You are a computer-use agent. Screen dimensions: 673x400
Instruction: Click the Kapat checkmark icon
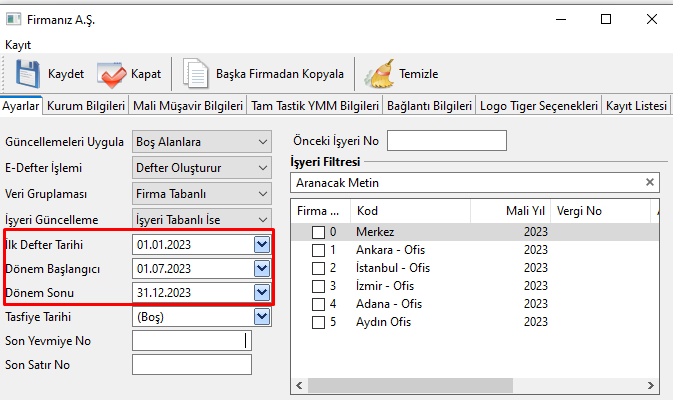(110, 74)
